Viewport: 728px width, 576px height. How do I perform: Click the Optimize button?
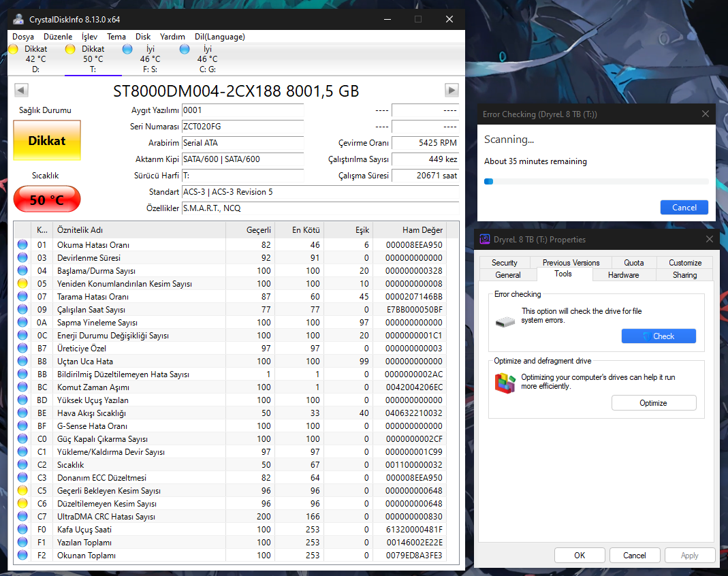(x=654, y=403)
